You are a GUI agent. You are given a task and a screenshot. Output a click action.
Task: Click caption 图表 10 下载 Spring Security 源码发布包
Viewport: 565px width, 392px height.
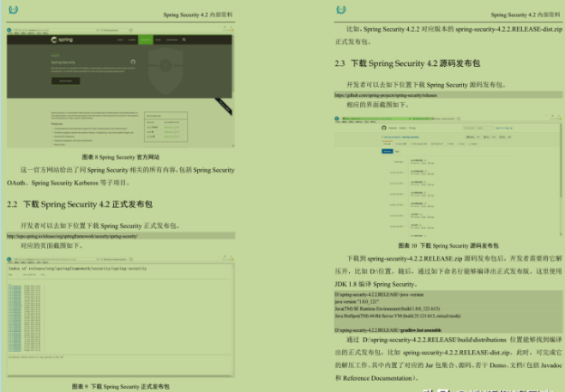[448, 245]
